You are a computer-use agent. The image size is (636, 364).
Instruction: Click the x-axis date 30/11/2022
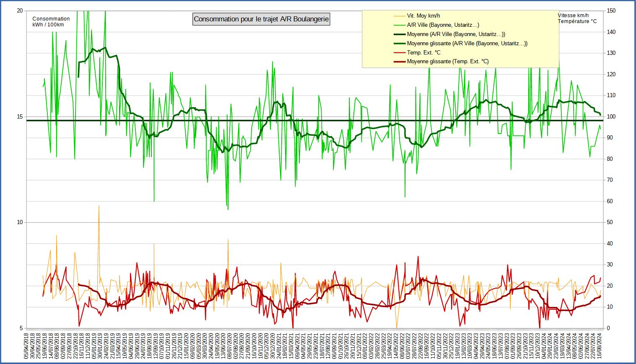[x=446, y=346]
